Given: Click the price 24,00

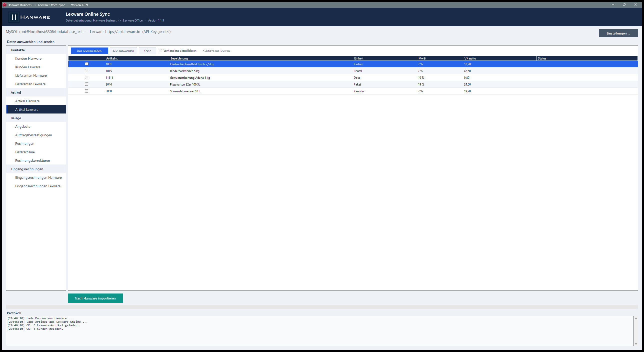Looking at the screenshot, I should pyautogui.click(x=467, y=84).
